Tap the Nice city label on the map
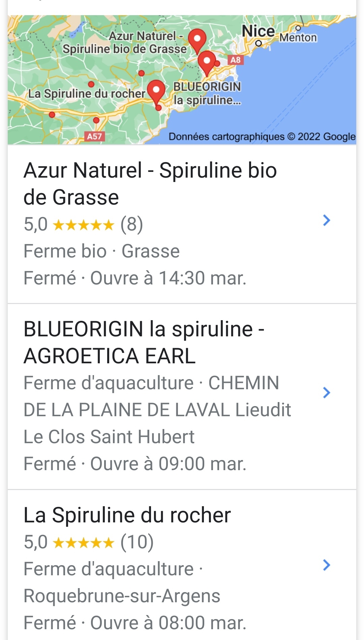The height and width of the screenshot is (640, 364). click(258, 31)
